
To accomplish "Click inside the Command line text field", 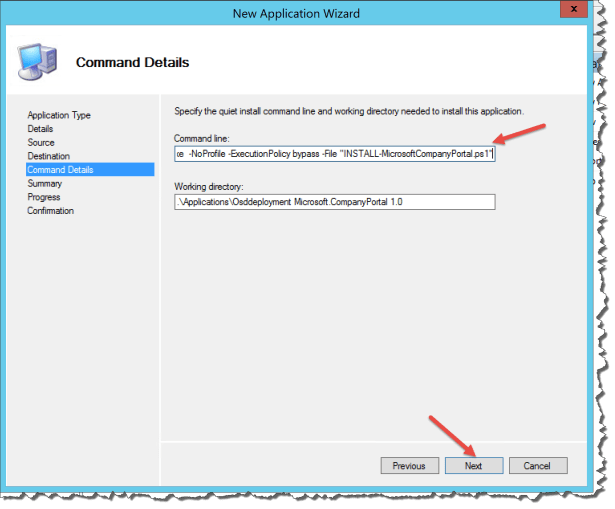I will click(334, 155).
